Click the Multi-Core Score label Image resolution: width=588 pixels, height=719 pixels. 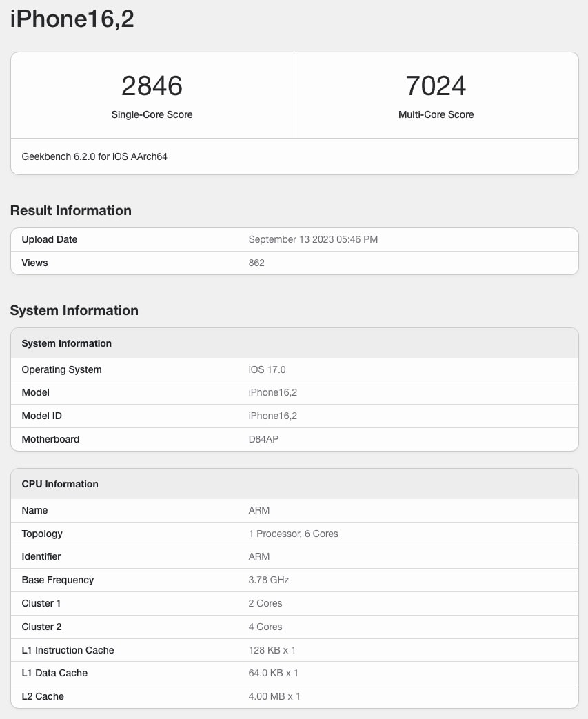tap(436, 114)
